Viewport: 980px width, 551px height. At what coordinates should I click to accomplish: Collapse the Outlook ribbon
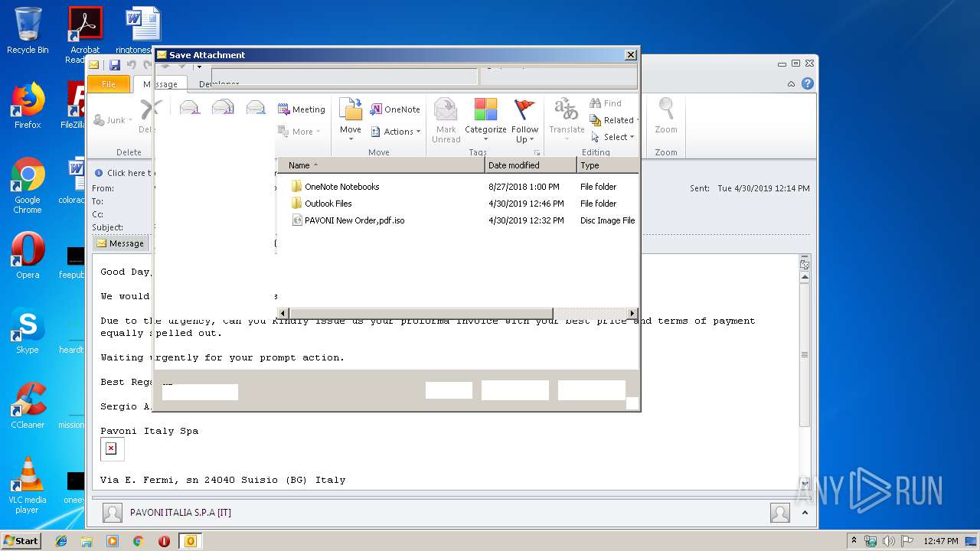[792, 84]
